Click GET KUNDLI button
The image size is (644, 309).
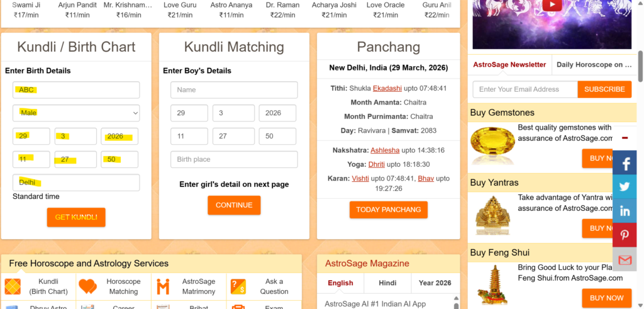tap(76, 217)
